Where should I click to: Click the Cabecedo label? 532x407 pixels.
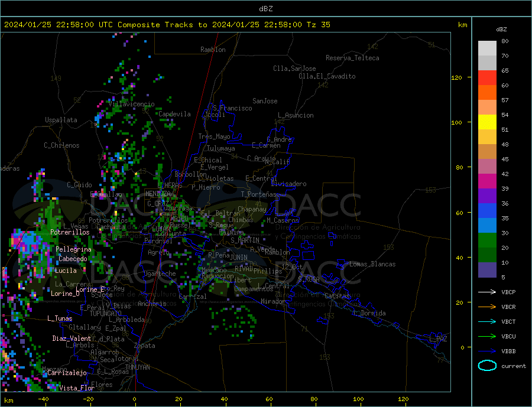coord(73,259)
